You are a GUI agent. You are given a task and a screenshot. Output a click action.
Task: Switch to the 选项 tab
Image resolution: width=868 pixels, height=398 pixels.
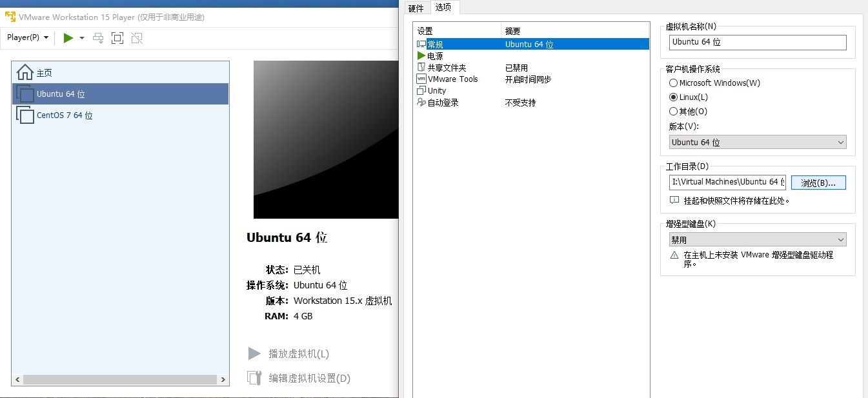443,7
